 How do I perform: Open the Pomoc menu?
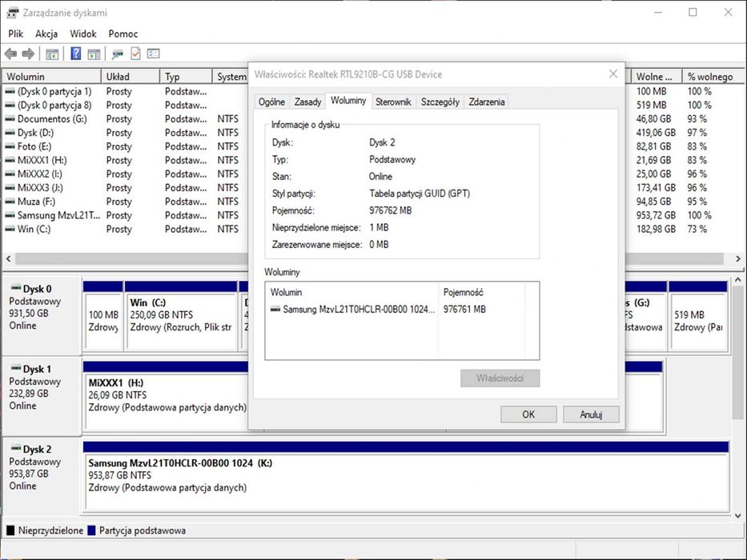(123, 34)
